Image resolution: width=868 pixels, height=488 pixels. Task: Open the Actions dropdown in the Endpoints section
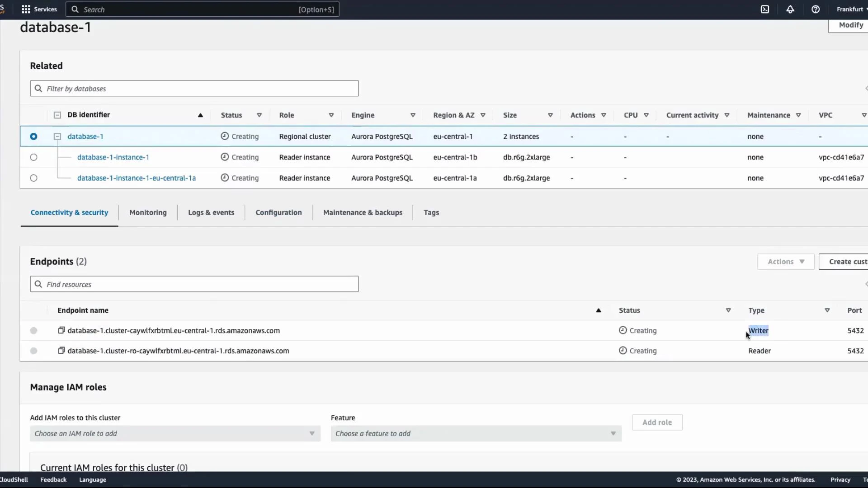pyautogui.click(x=785, y=262)
